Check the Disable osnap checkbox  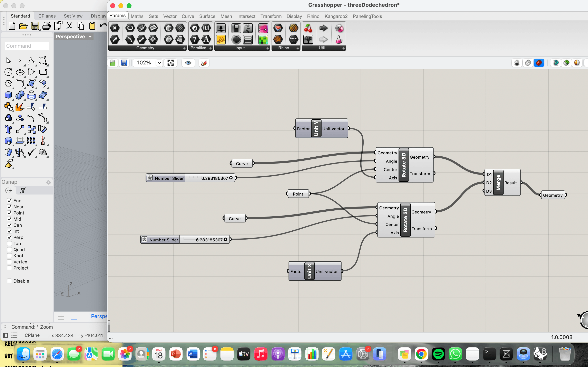click(9, 281)
